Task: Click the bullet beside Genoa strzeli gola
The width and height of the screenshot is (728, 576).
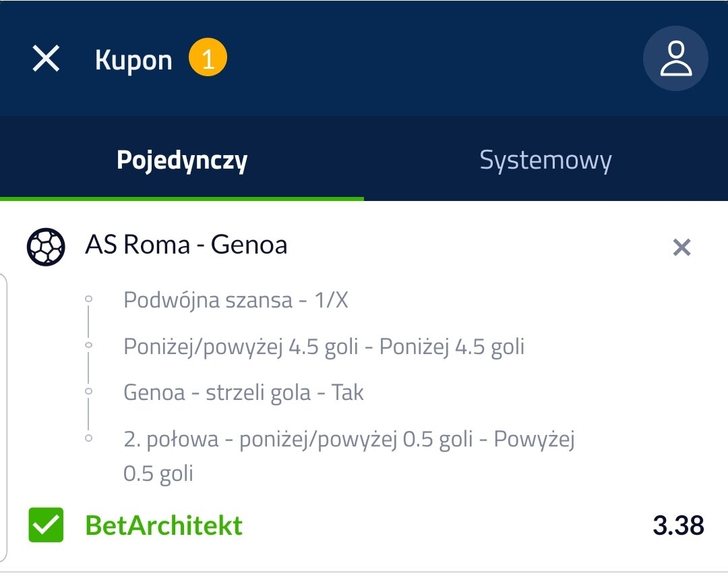Action: coord(88,391)
